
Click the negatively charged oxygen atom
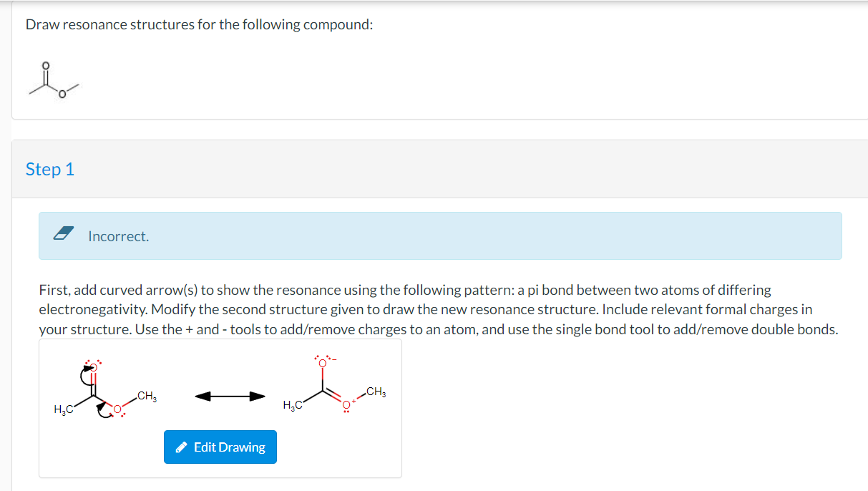323,362
